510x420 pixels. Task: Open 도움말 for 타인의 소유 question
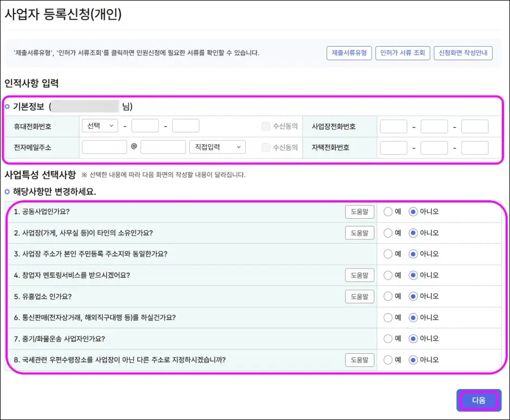click(359, 233)
